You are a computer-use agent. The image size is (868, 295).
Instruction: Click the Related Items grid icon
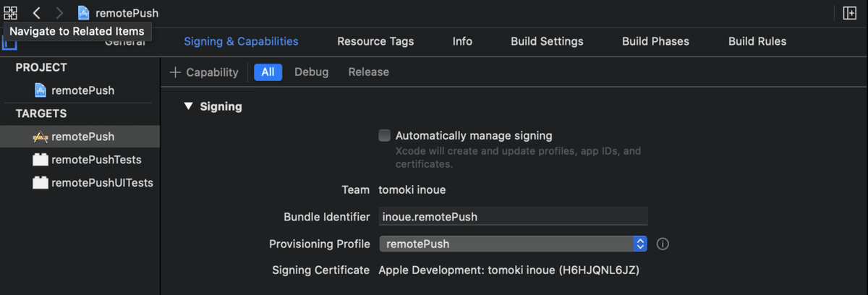10,13
